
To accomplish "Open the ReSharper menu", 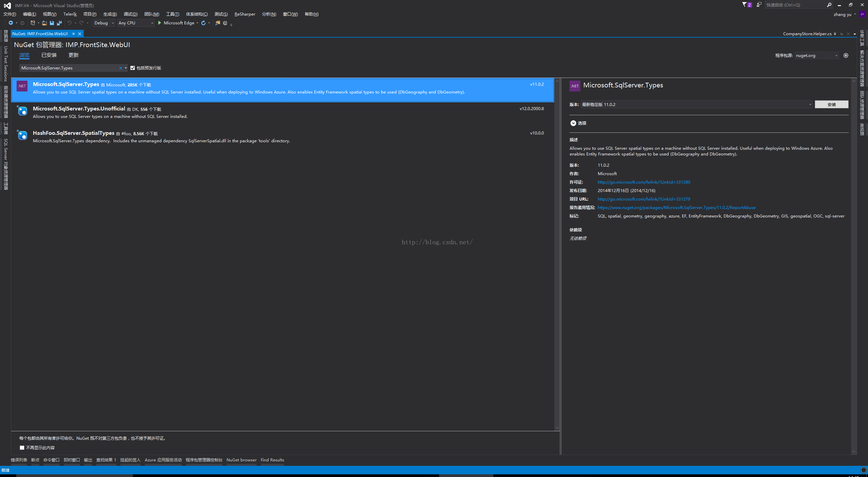I will click(245, 14).
